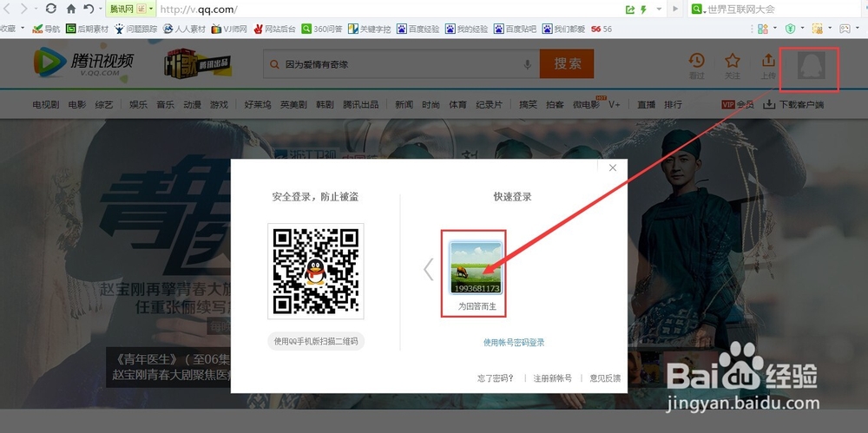Screen dimensions: 868x433
Task: Click the yellow screenshot extension icon
Action: pos(818,29)
